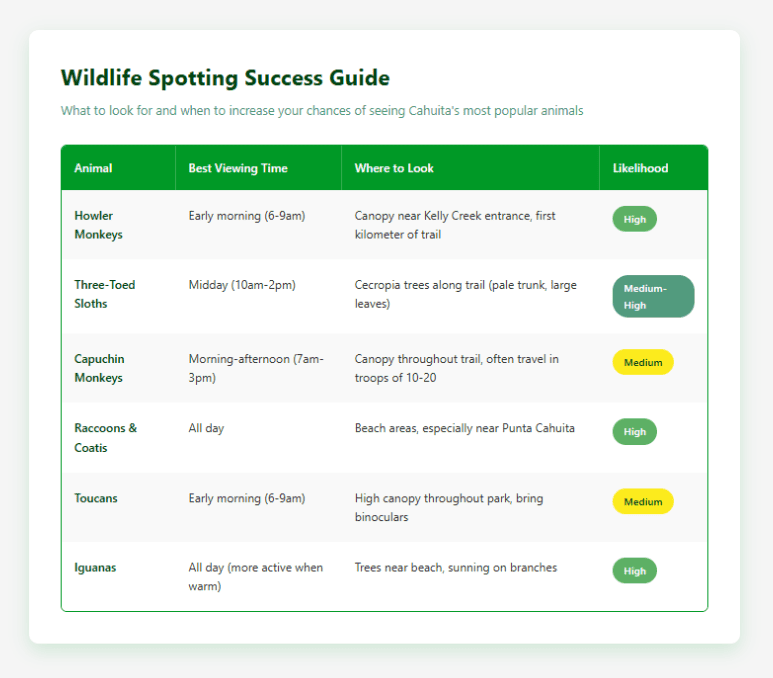Click the High badge for Howler Monkeys
This screenshot has width=773, height=678.
pos(634,219)
